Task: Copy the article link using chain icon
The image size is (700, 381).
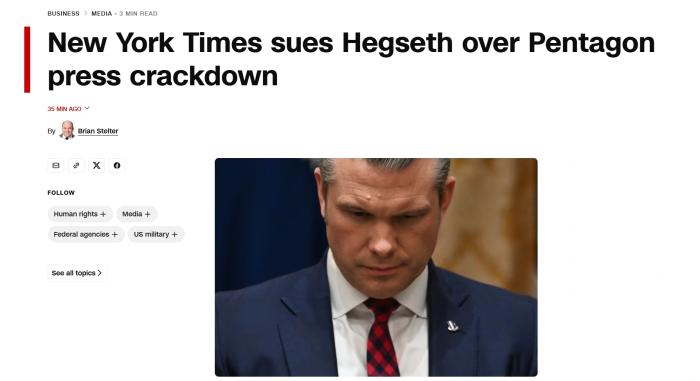Action: (x=76, y=165)
